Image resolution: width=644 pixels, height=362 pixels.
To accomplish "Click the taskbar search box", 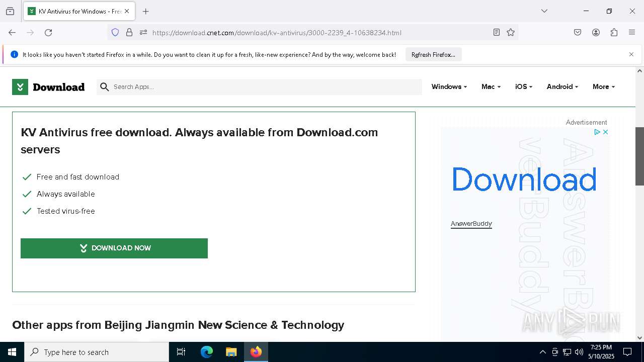I will (x=97, y=352).
